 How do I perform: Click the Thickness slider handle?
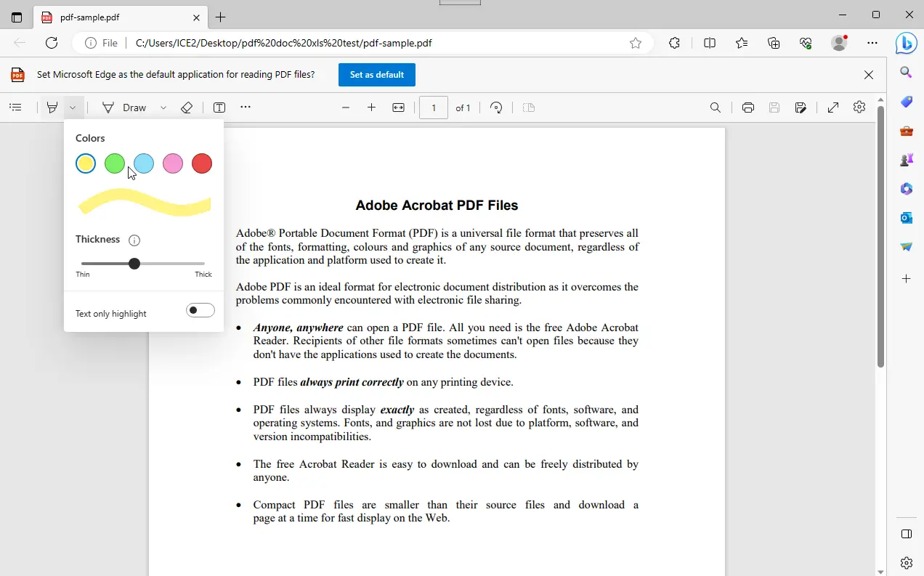click(134, 264)
